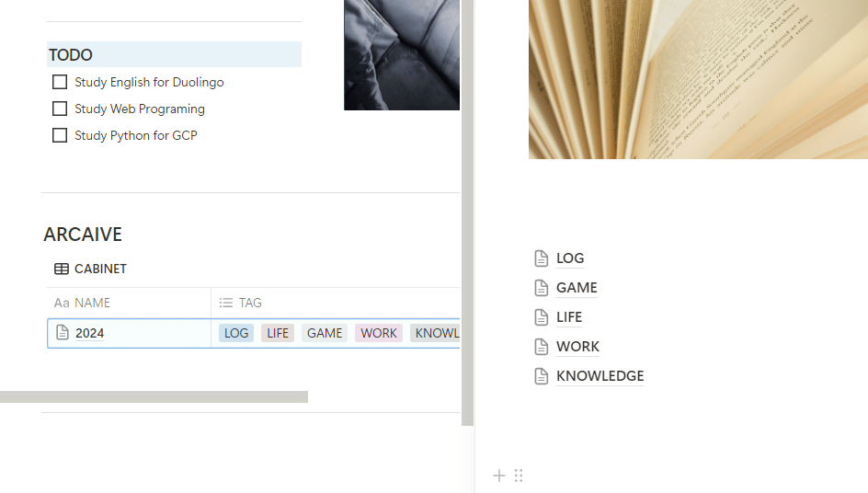Click the KNOWLEDGE page document icon

[x=542, y=375]
